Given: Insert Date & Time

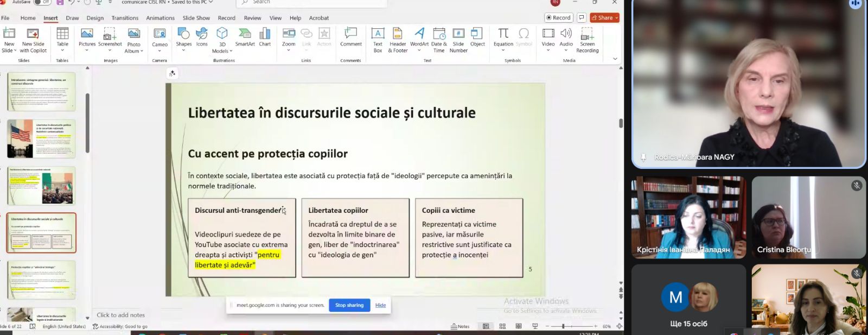Looking at the screenshot, I should coord(439,40).
